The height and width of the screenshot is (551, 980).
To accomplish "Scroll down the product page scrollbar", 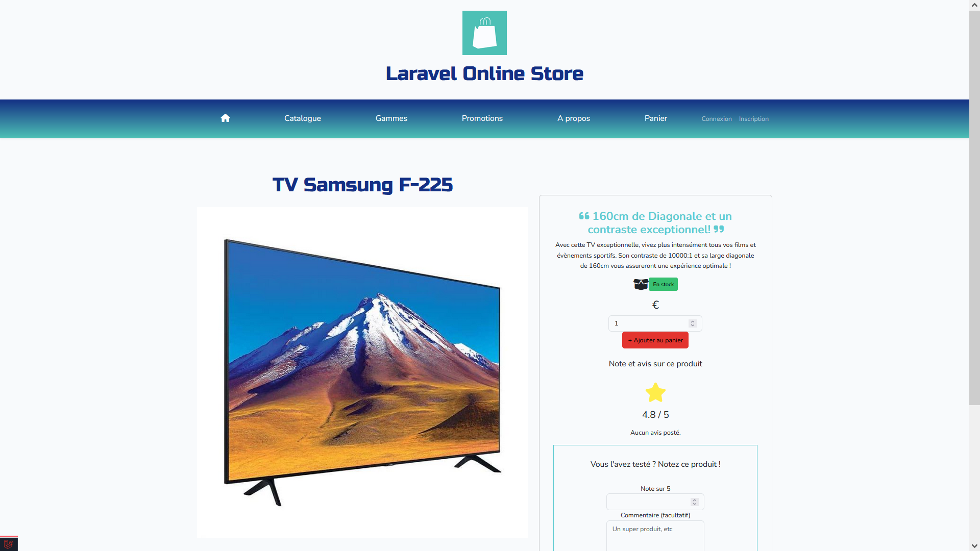I will 975,546.
